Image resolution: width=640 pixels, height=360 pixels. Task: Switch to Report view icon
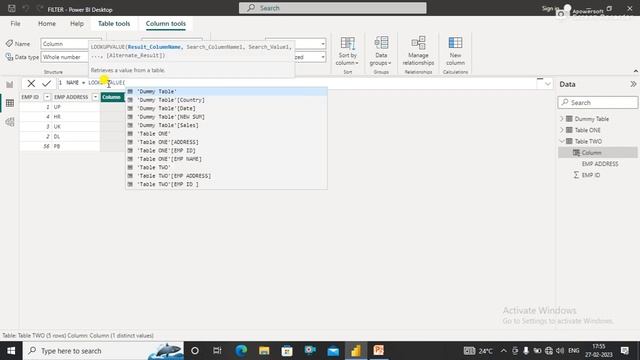(10, 84)
